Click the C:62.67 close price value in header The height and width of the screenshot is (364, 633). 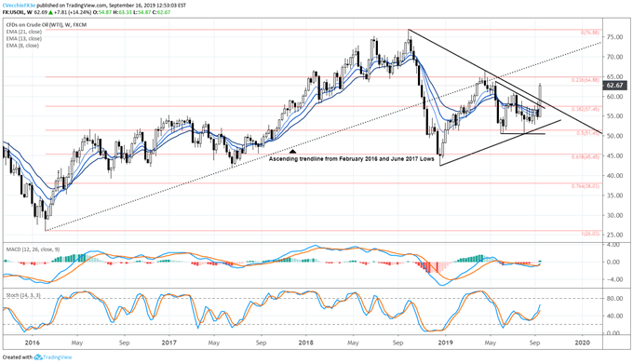161,12
